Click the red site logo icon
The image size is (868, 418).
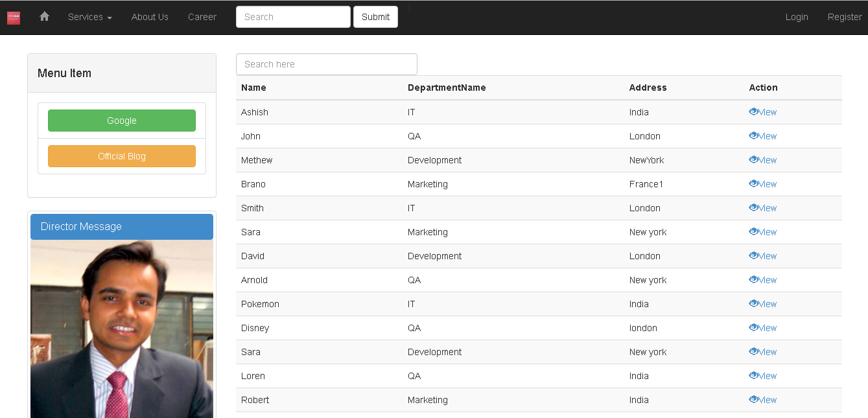(14, 17)
